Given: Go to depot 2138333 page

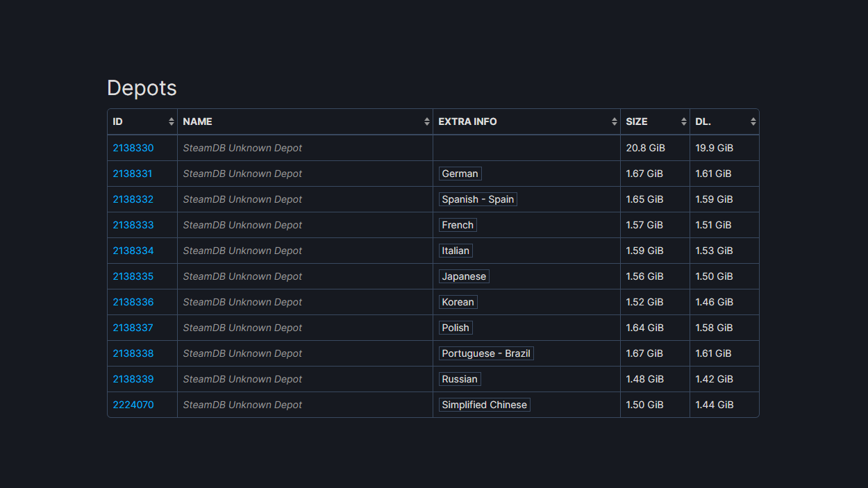Looking at the screenshot, I should pyautogui.click(x=133, y=225).
